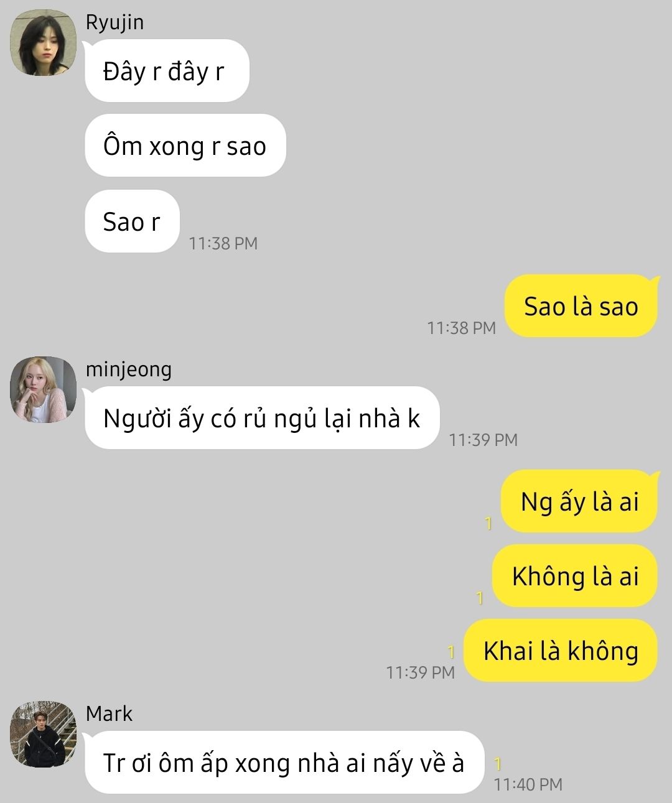Screen dimensions: 672x803
Task: Tap the sender name Mark
Action: coord(109,713)
